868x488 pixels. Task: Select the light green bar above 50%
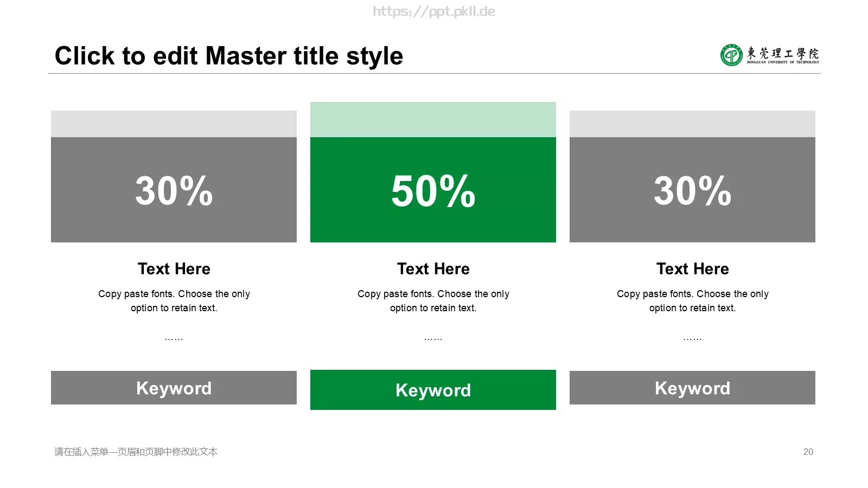tap(433, 119)
